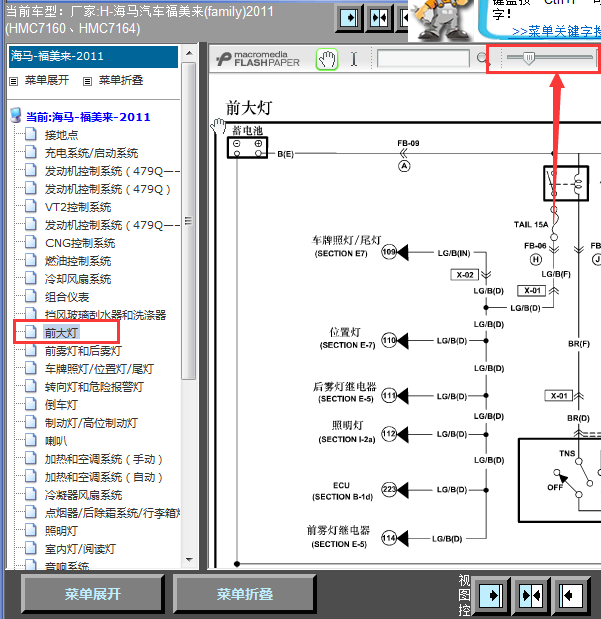Open the 转向灯和危险报警灯 tree item
Image resolution: width=601 pixels, height=619 pixels.
94,387
